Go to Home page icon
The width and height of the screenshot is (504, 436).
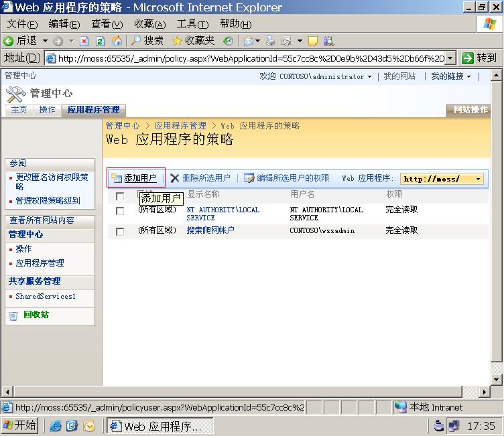coord(117,41)
